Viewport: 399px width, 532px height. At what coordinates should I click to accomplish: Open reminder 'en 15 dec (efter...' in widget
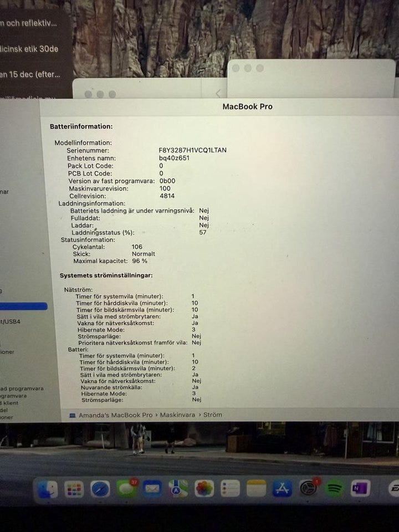[30, 74]
